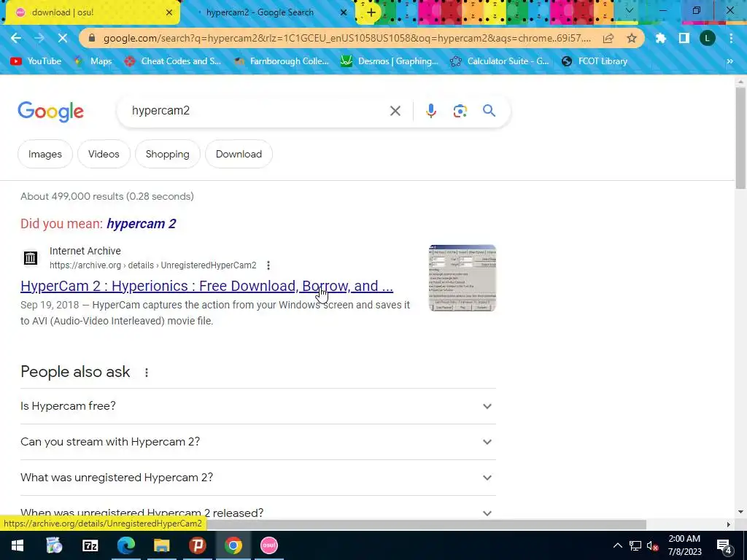This screenshot has height=560, width=747.
Task: Share this page icon in address bar
Action: click(608, 38)
